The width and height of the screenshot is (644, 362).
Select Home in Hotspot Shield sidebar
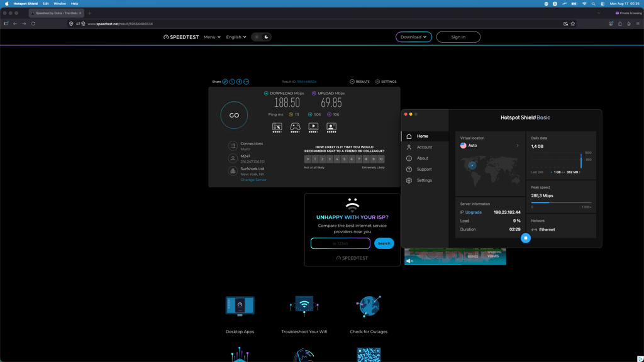425,136
